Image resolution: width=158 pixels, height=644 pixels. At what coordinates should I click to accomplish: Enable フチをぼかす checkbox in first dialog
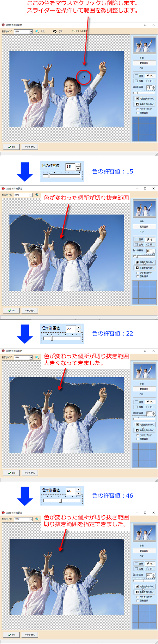click(x=137, y=109)
